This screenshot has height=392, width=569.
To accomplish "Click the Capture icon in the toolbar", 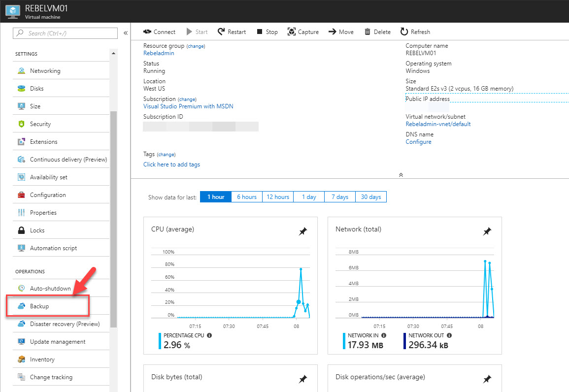I will 291,32.
